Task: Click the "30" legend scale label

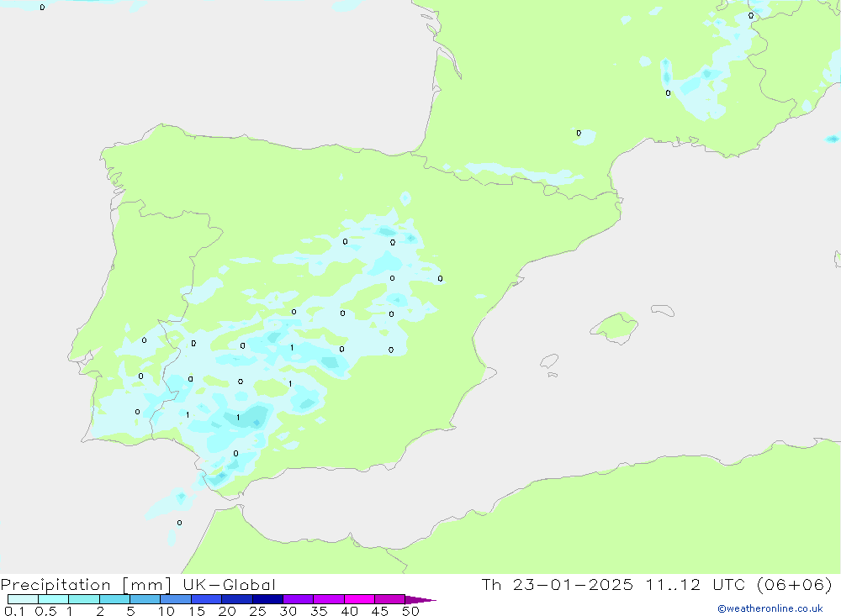Action: pos(288,611)
